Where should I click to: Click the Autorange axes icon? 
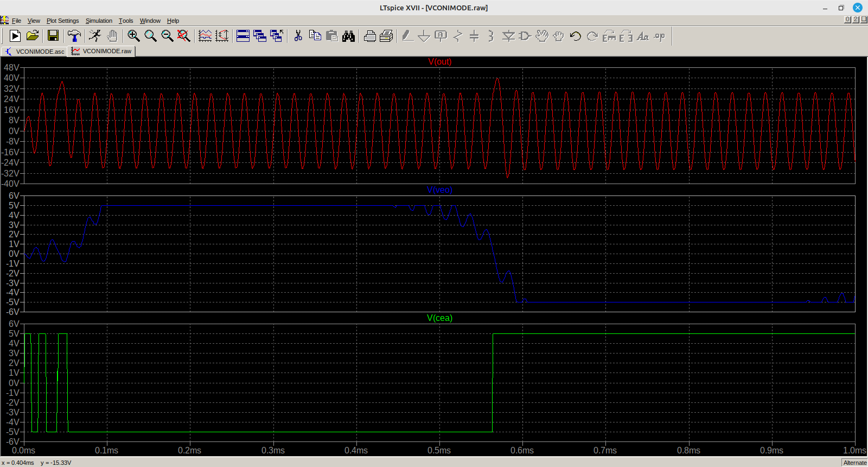pyautogui.click(x=222, y=36)
